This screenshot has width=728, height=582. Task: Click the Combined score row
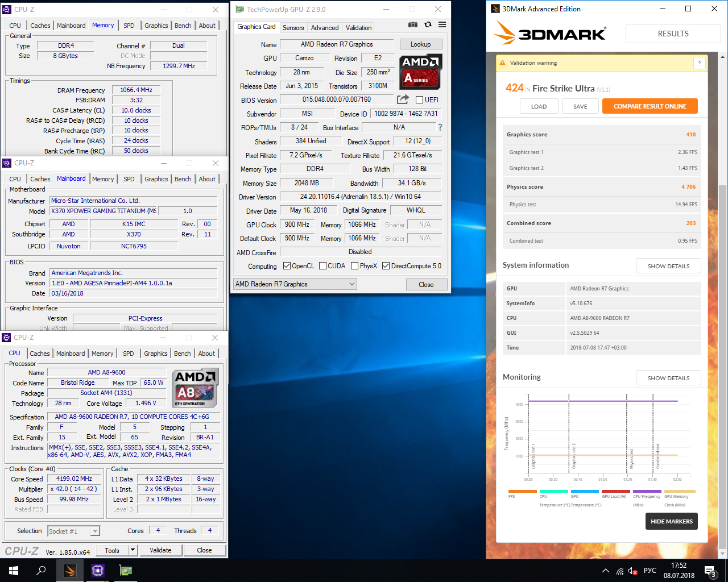click(602, 223)
